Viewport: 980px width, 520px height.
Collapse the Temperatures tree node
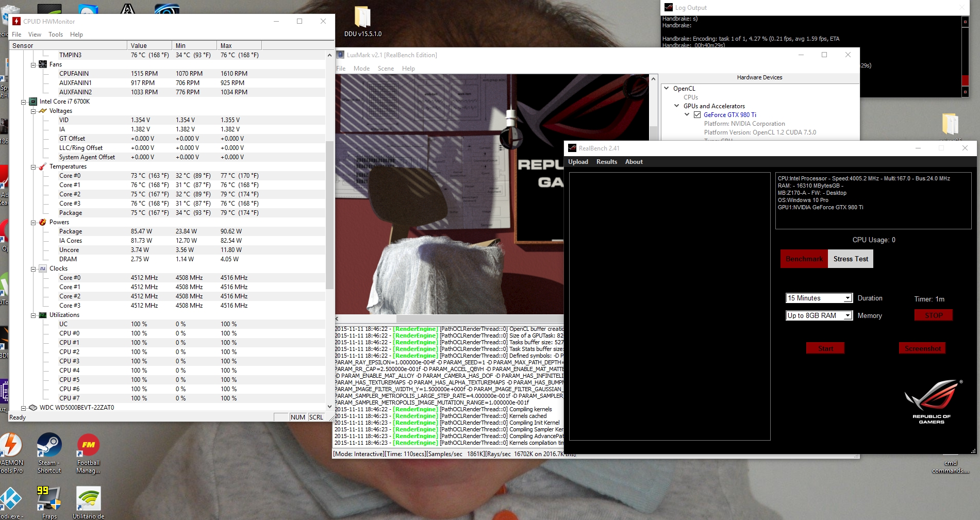pos(33,167)
